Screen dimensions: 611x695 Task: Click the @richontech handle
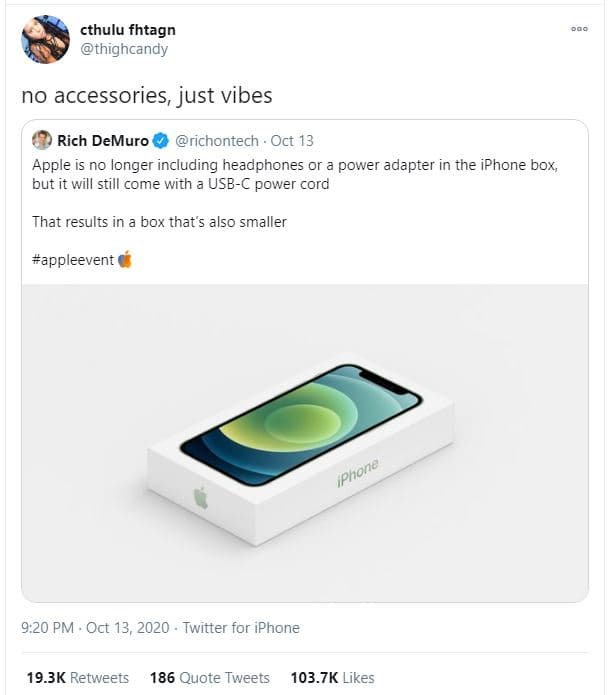coord(218,141)
